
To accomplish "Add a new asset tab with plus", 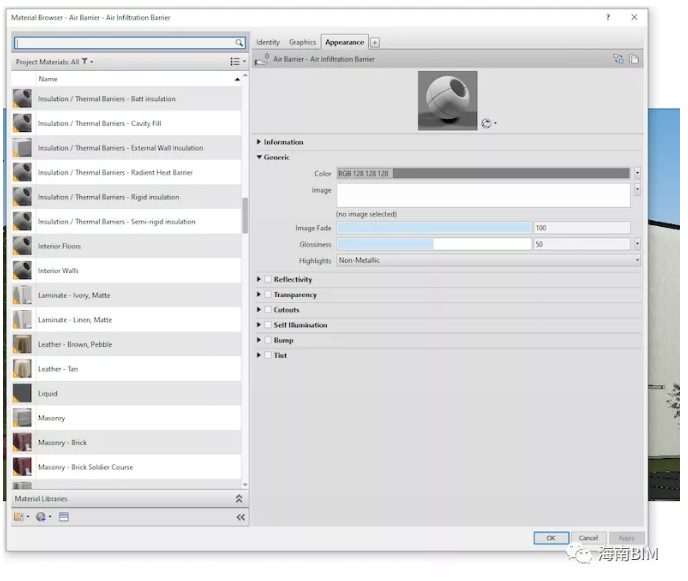I will click(375, 43).
